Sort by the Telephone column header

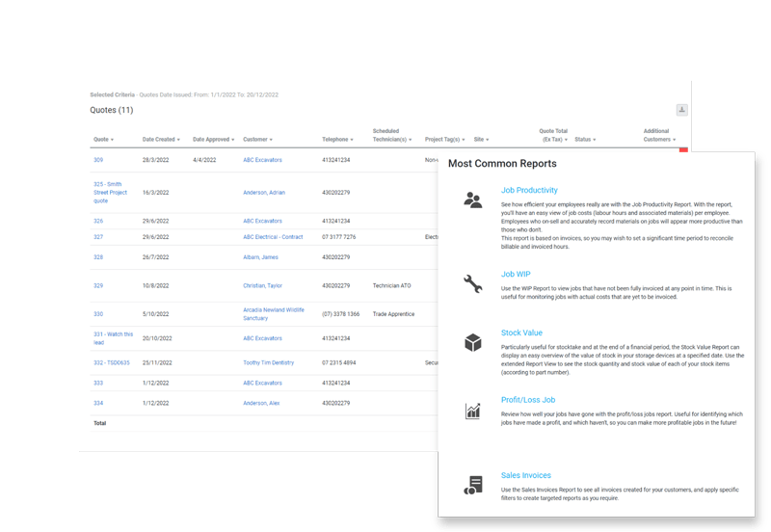coord(337,140)
